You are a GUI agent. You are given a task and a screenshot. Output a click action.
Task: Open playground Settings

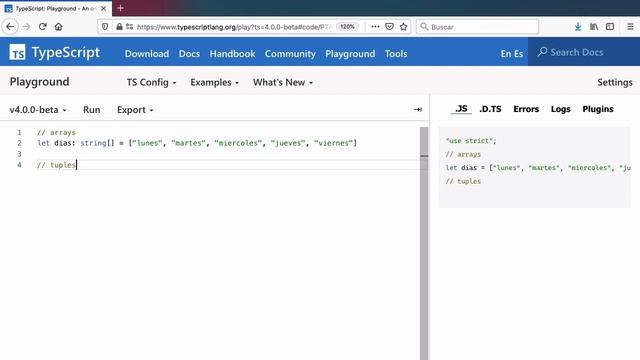pyautogui.click(x=615, y=82)
